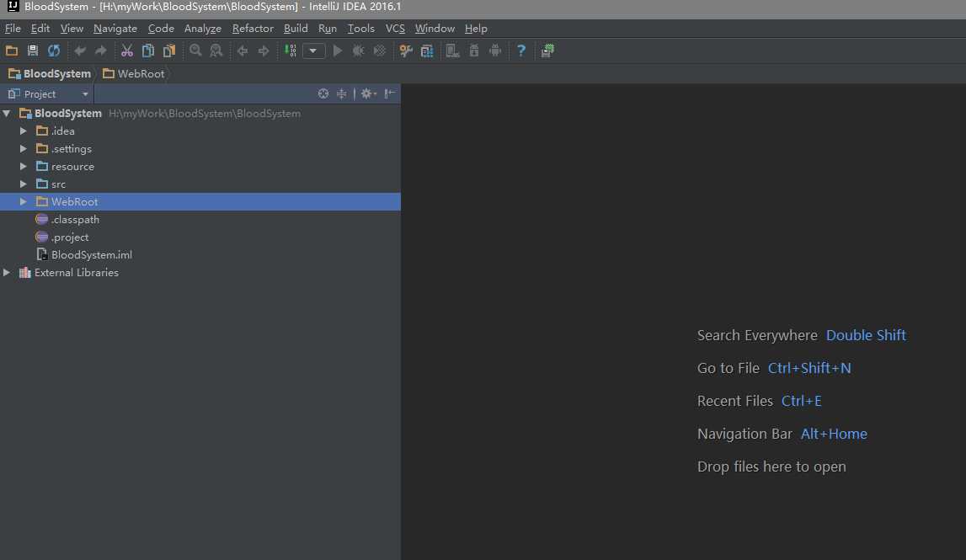Screen dimensions: 966x560
Task: Expand the src folder arrow
Action: (x=23, y=184)
